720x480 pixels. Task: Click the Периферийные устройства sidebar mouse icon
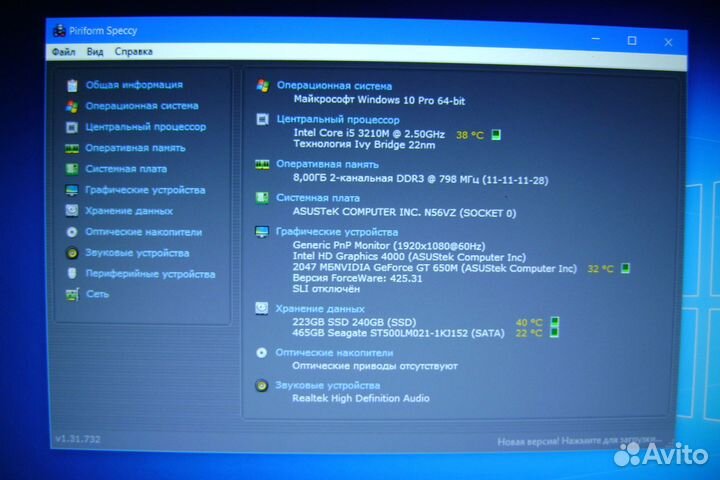tap(72, 273)
